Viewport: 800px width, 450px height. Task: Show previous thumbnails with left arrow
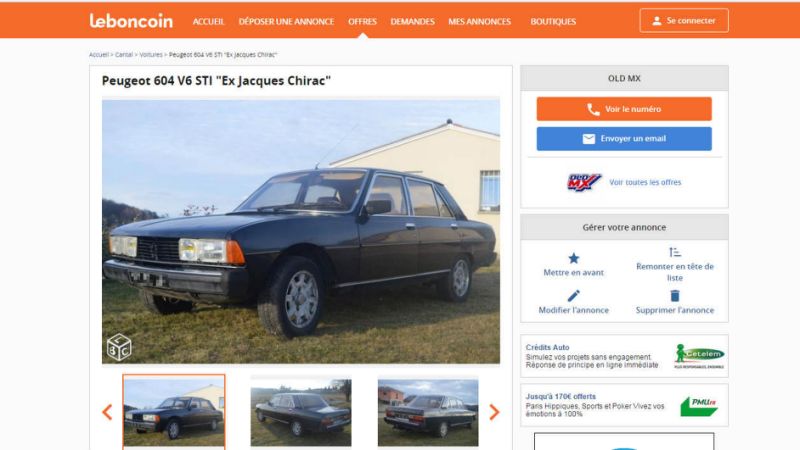(x=107, y=412)
